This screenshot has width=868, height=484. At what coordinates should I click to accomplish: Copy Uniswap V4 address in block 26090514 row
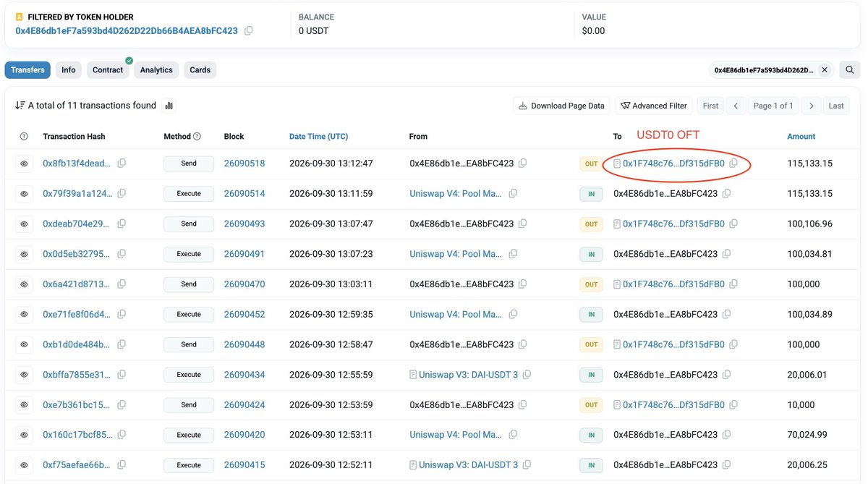(513, 194)
